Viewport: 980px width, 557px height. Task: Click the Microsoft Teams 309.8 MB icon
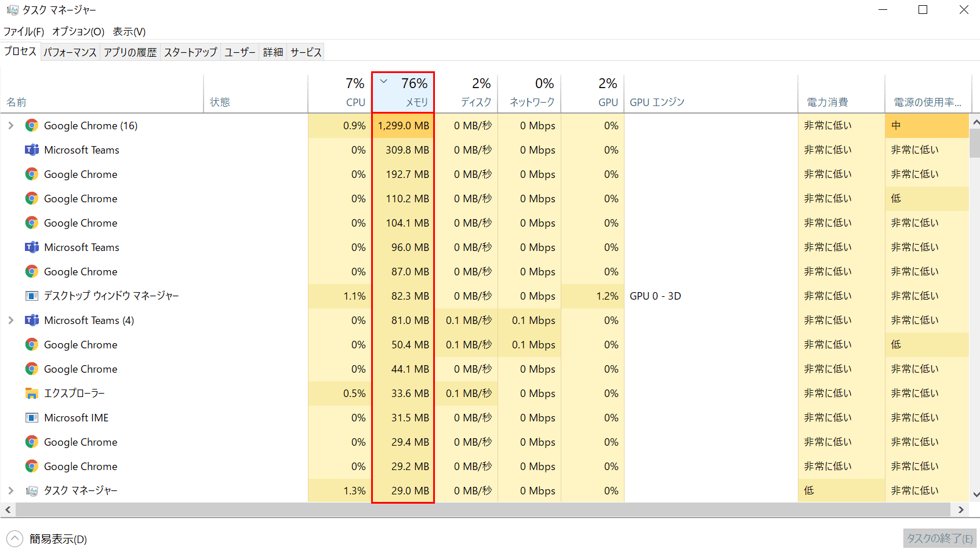(32, 150)
